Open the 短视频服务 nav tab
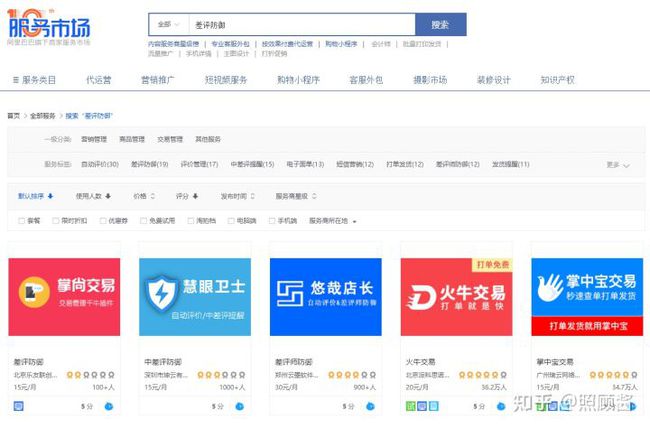 coord(226,80)
